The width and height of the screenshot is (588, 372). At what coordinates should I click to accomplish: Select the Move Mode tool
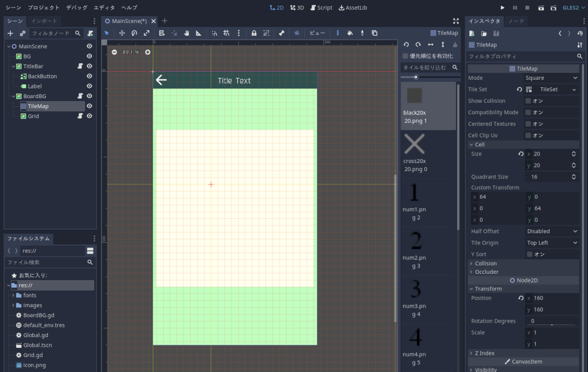(122, 33)
